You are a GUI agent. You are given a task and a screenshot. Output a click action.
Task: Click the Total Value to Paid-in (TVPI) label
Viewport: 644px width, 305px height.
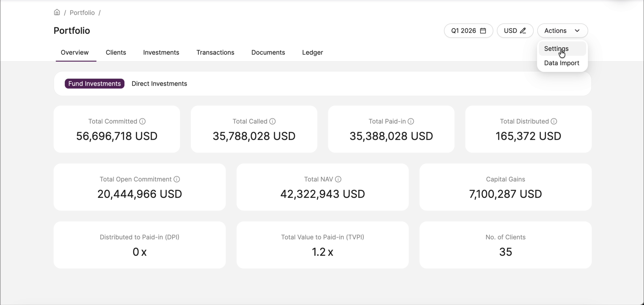tap(322, 237)
